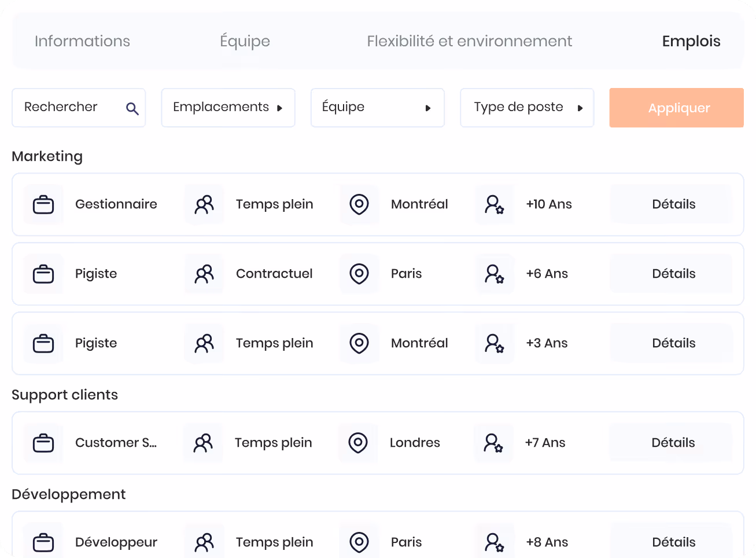Screen dimensions: 756x558
Task: Click the +7 Ans experience text
Action: pos(545,442)
